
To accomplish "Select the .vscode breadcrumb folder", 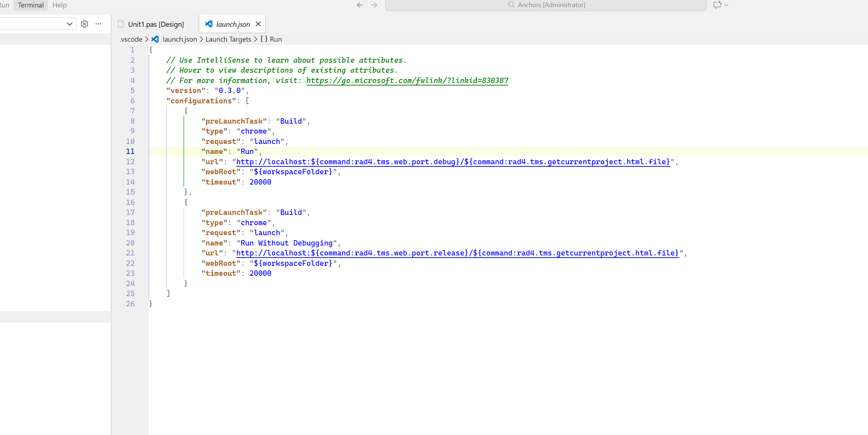I will click(131, 39).
